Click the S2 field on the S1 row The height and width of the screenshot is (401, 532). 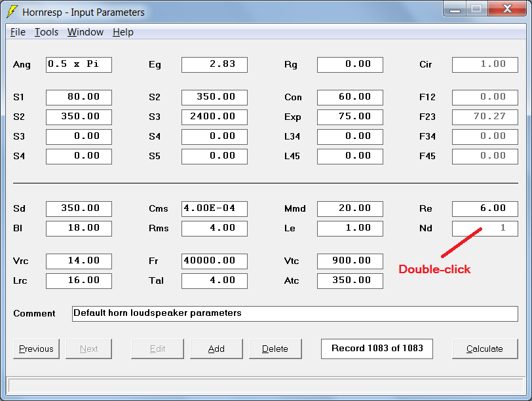[x=214, y=98]
